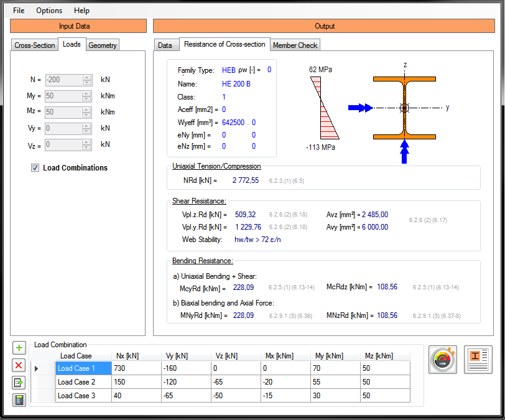Image resolution: width=505 pixels, height=420 pixels.
Task: Add a new load case with the plus icon
Action: point(19,348)
